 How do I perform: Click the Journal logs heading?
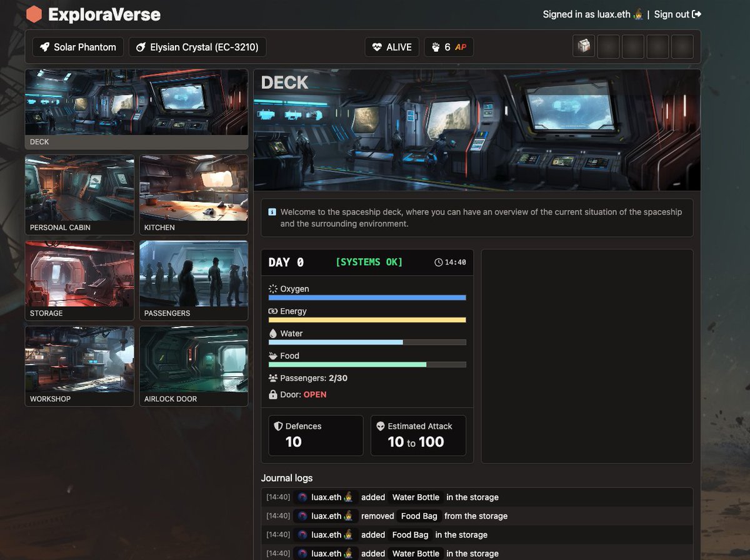click(x=287, y=478)
